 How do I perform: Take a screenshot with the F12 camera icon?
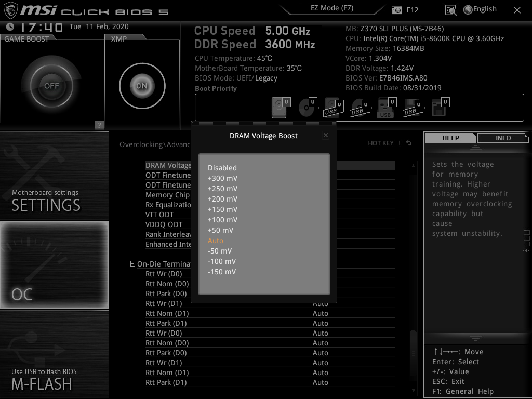pos(396,10)
